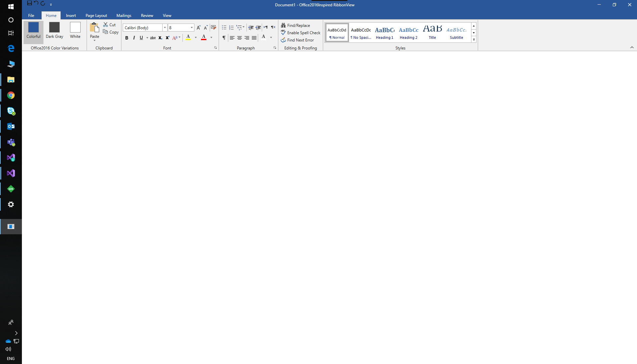Image resolution: width=637 pixels, height=364 pixels.
Task: Click the Cut scissors icon
Action: click(106, 25)
